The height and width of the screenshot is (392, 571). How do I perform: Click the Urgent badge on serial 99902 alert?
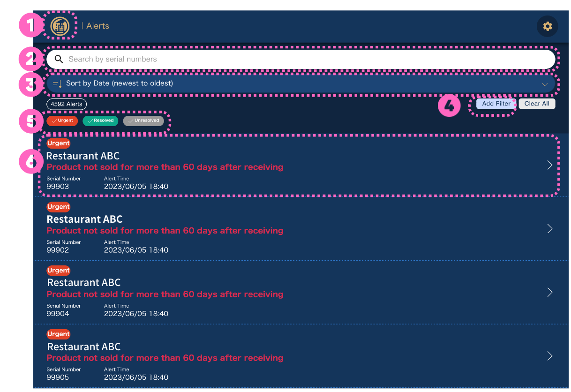(x=59, y=207)
